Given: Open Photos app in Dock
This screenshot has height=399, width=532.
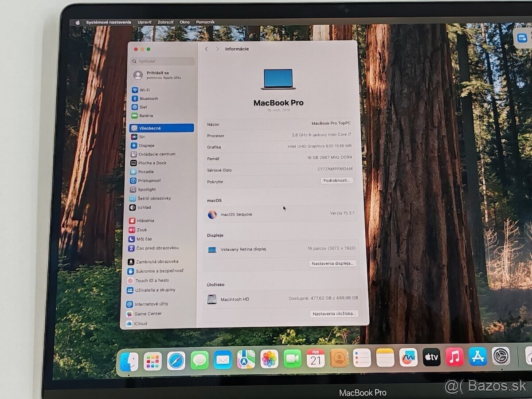Looking at the screenshot, I should pos(269,359).
